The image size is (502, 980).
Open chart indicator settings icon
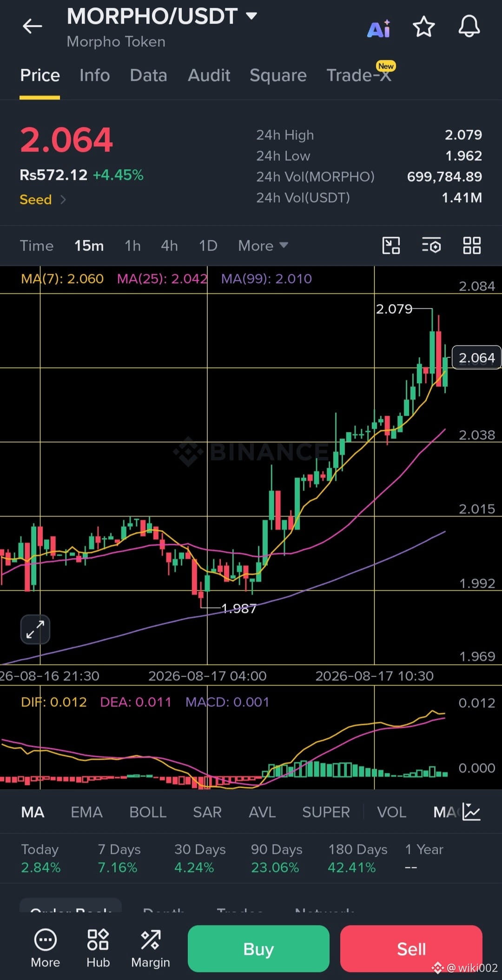(431, 246)
